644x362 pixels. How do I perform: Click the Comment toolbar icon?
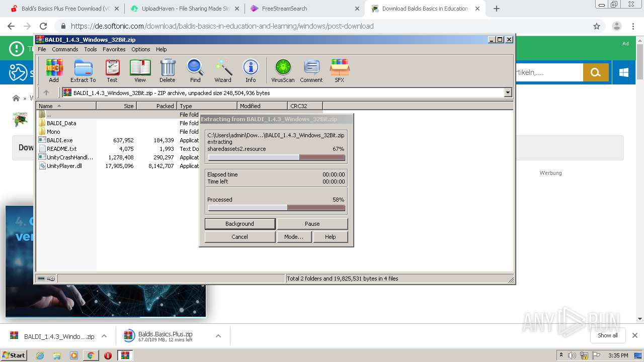(x=311, y=70)
